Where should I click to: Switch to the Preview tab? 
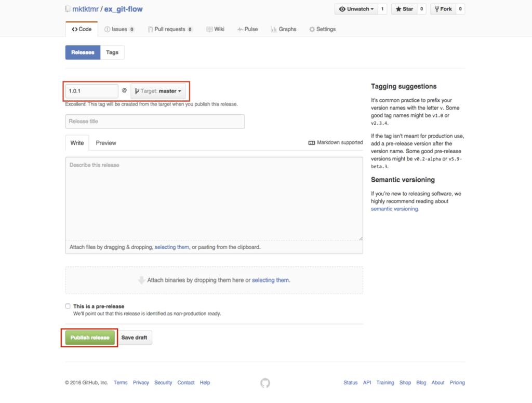click(106, 143)
